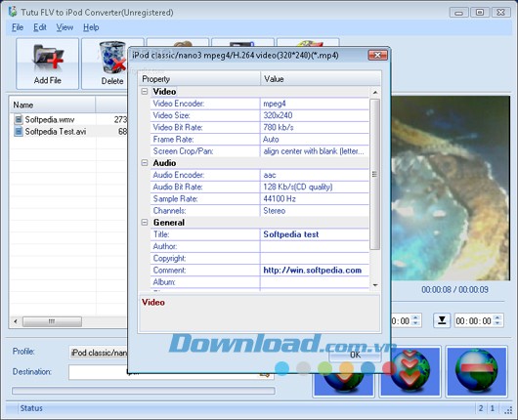This screenshot has height=420, width=518.
Task: Click the Tutu FLV converter title icon
Action: 13,12
